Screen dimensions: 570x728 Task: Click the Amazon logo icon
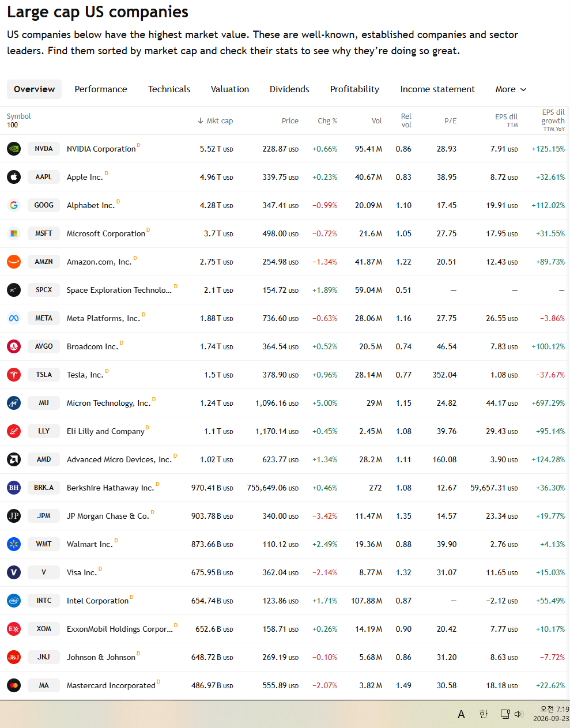(x=14, y=262)
